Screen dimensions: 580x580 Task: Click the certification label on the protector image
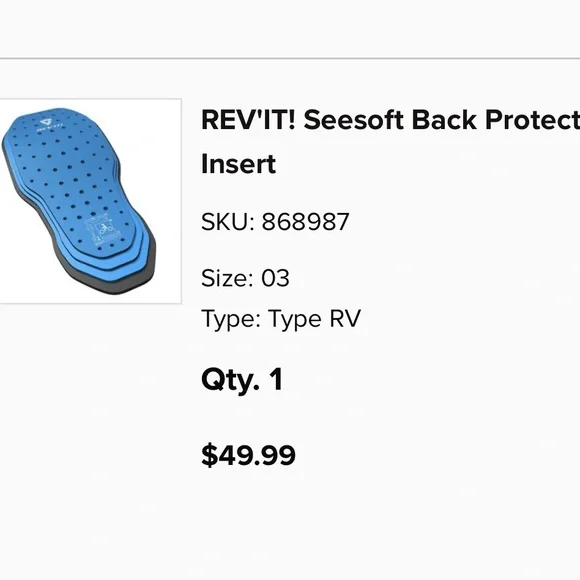102,232
